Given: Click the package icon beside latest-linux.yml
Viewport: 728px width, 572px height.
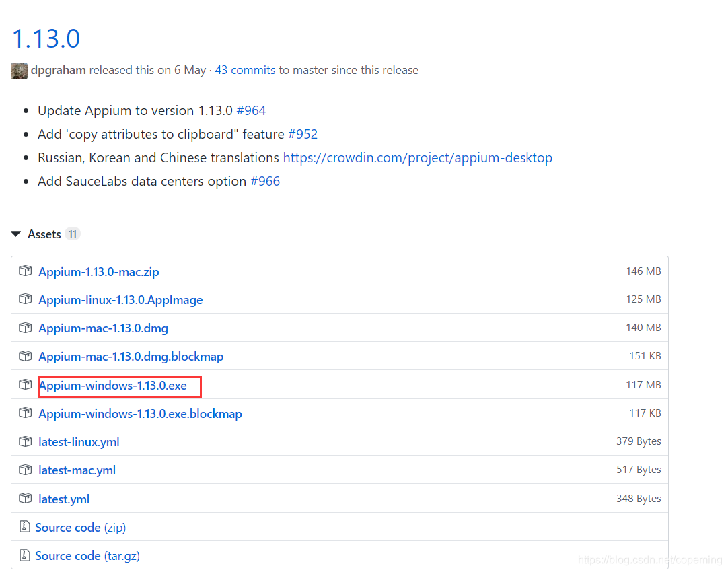Looking at the screenshot, I should pos(25,441).
